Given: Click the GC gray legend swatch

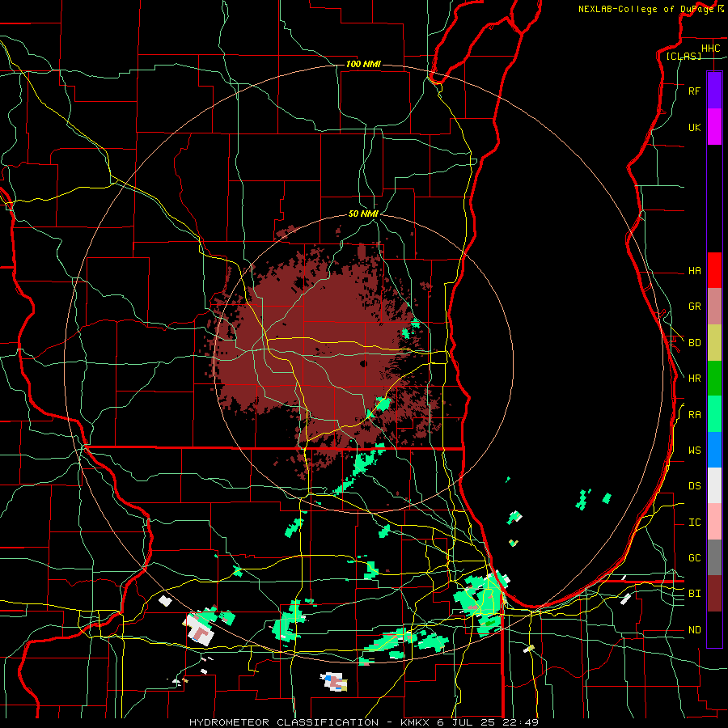Looking at the screenshot, I should click(x=714, y=557).
